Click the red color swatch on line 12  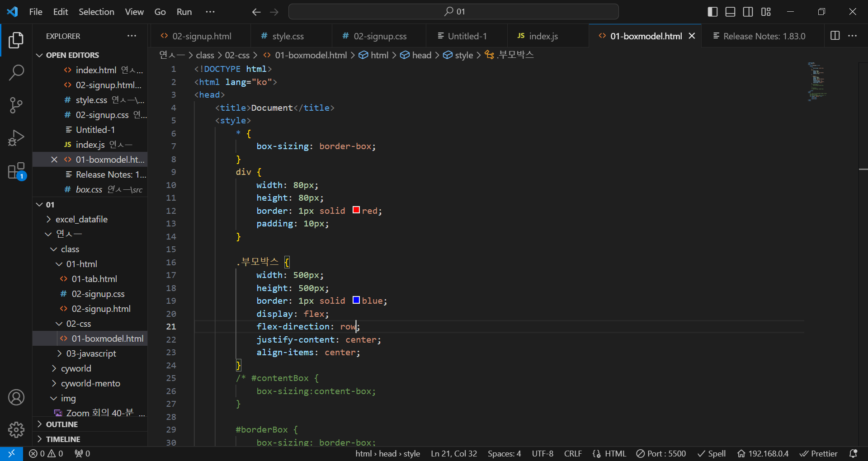[356, 210]
